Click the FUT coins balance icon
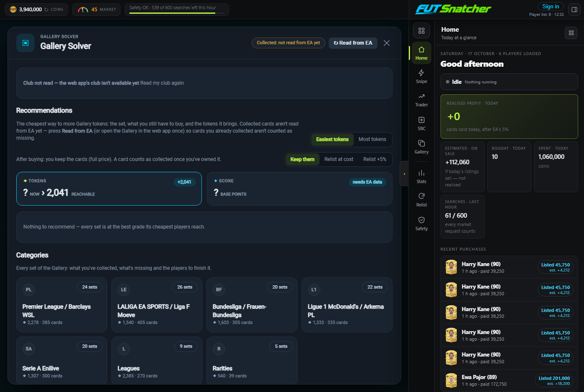The image size is (584, 392). pyautogui.click(x=13, y=9)
